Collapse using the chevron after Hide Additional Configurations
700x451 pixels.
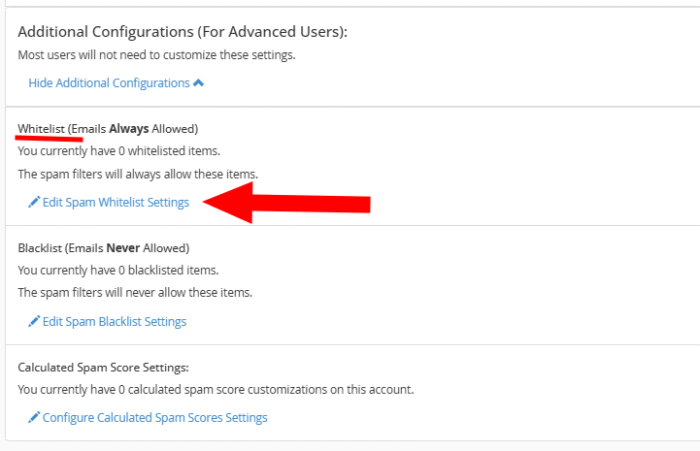point(198,83)
